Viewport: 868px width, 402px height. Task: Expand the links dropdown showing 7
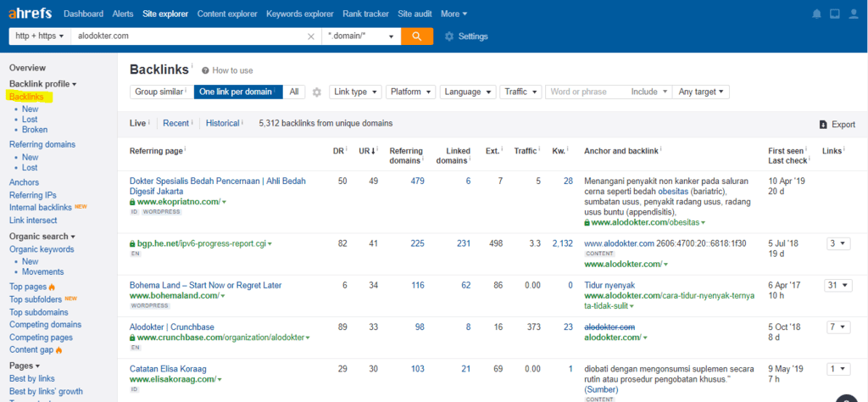click(x=837, y=327)
